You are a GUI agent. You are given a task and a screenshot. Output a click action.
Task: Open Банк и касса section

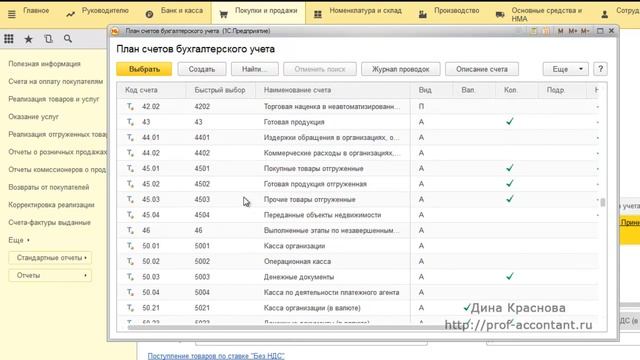coord(182,11)
